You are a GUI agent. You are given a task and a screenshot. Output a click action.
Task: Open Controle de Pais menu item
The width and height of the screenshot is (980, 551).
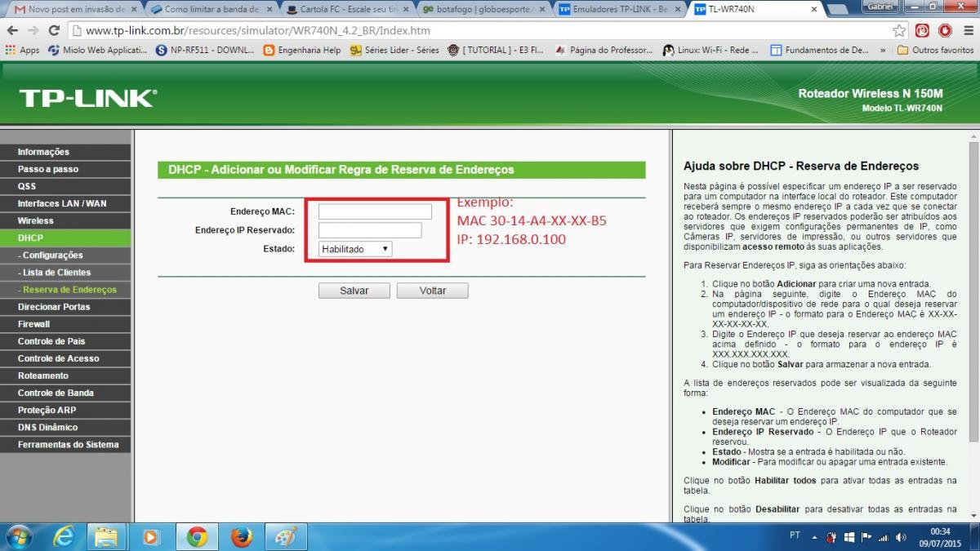65,341
